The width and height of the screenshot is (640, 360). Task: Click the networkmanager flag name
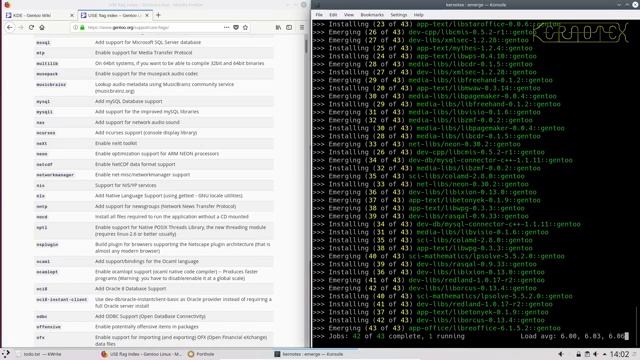tap(55, 175)
